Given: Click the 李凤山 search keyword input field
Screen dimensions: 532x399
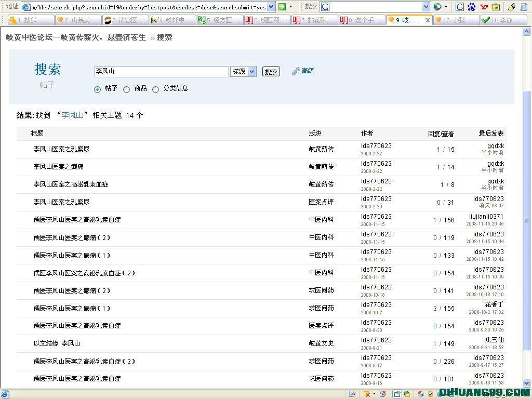Looking at the screenshot, I should coord(161,72).
